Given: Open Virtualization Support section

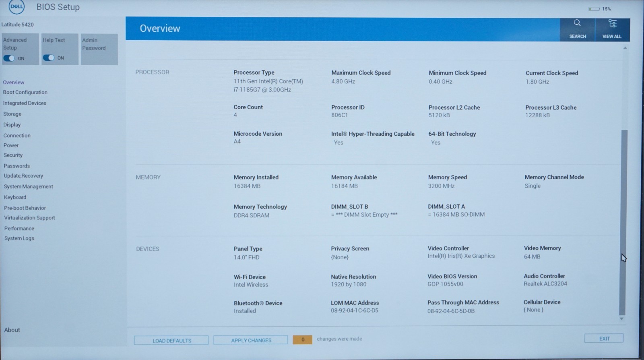Looking at the screenshot, I should pos(30,218).
